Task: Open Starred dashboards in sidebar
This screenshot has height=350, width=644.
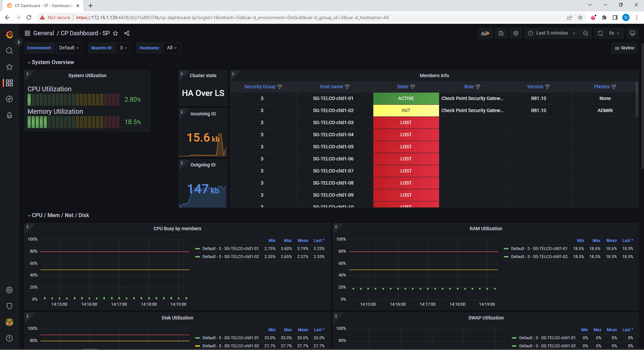Action: (9, 67)
